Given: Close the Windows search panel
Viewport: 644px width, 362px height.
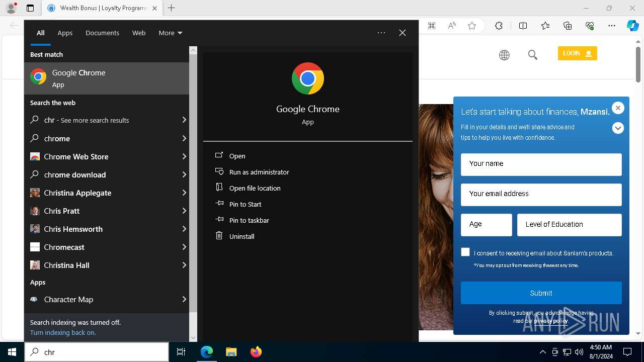Looking at the screenshot, I should [x=403, y=33].
